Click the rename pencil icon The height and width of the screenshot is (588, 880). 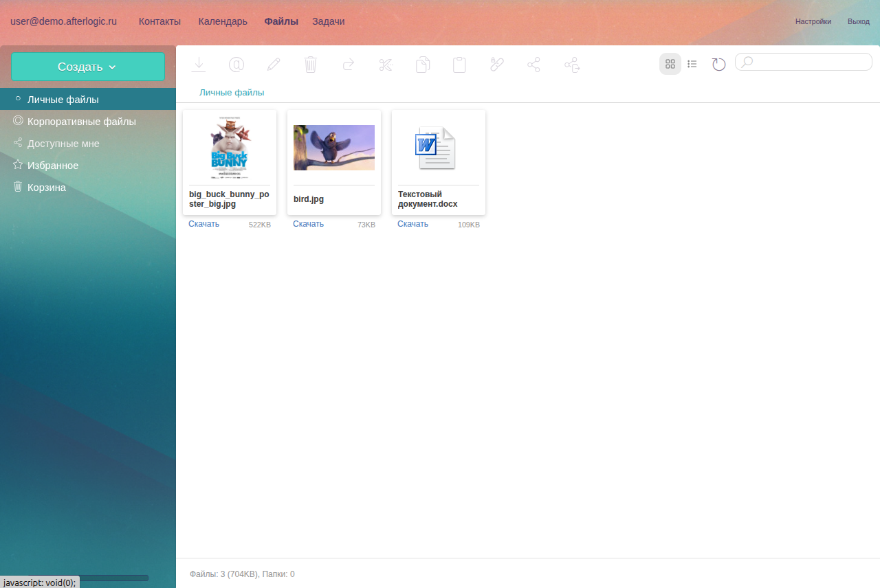(x=274, y=65)
